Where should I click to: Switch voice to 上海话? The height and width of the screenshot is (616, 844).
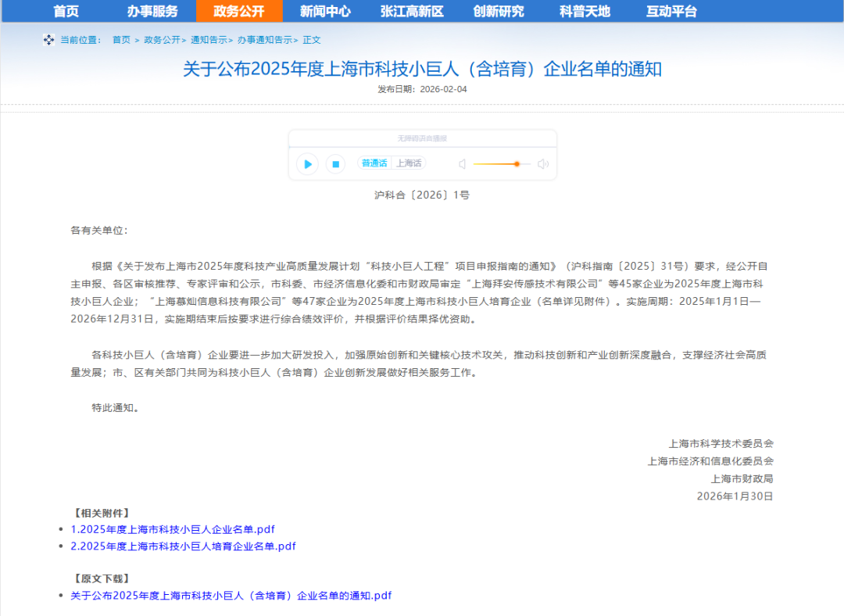point(408,163)
